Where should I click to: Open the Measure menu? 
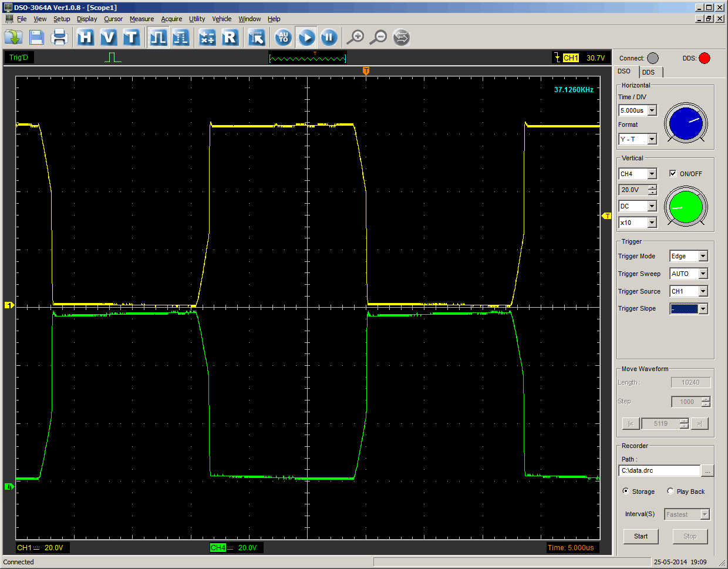[x=141, y=19]
